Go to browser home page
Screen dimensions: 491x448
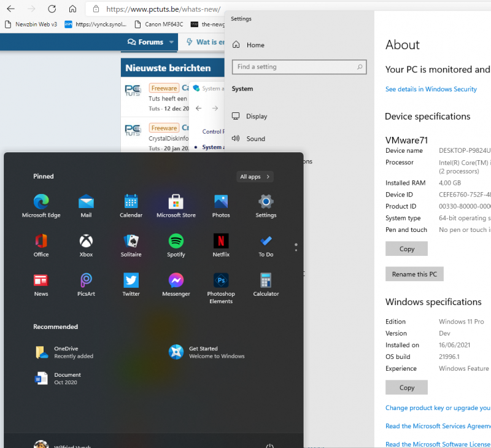pyautogui.click(x=72, y=9)
